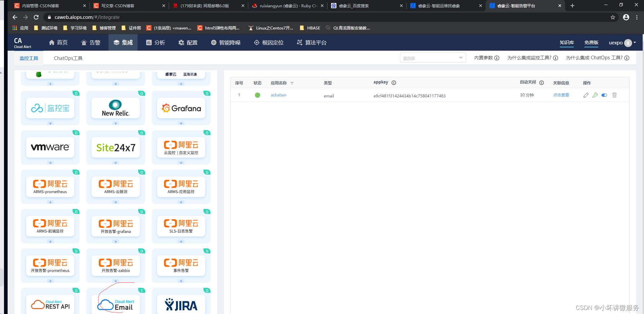
Task: Select the 阿里云 ARMS-云拨测 card
Action: click(116, 187)
